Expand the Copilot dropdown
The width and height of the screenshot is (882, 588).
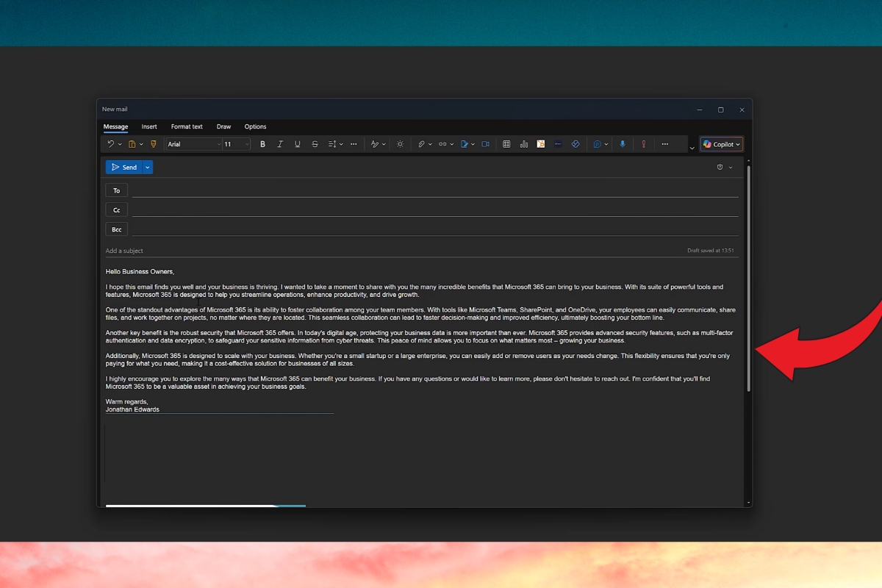(738, 144)
